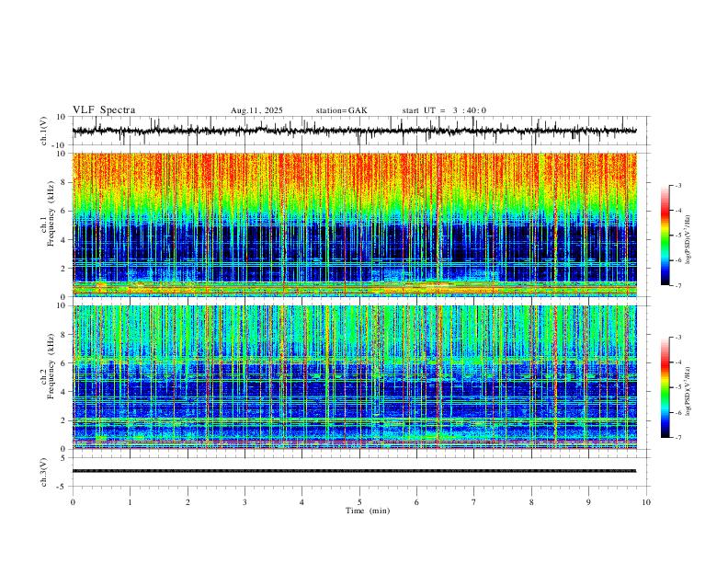Click the time axis tick label '0'
Screen dimensions: 728x563
coord(73,502)
